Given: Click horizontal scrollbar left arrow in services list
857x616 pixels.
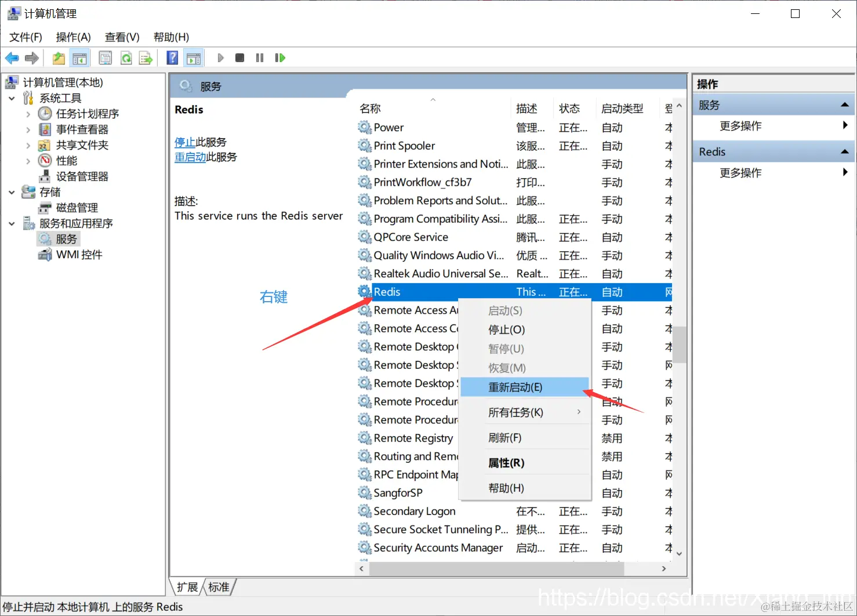Looking at the screenshot, I should click(362, 569).
